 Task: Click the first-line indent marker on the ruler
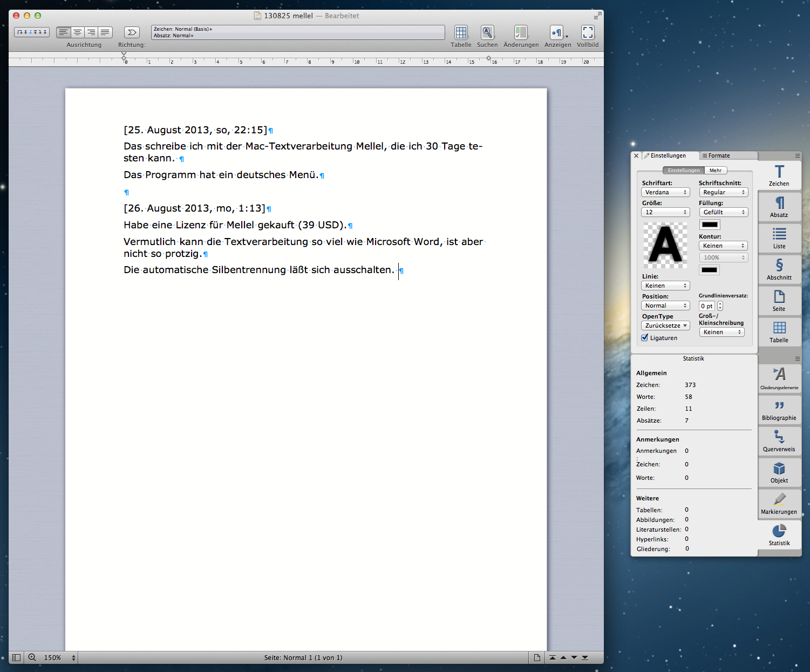124,55
